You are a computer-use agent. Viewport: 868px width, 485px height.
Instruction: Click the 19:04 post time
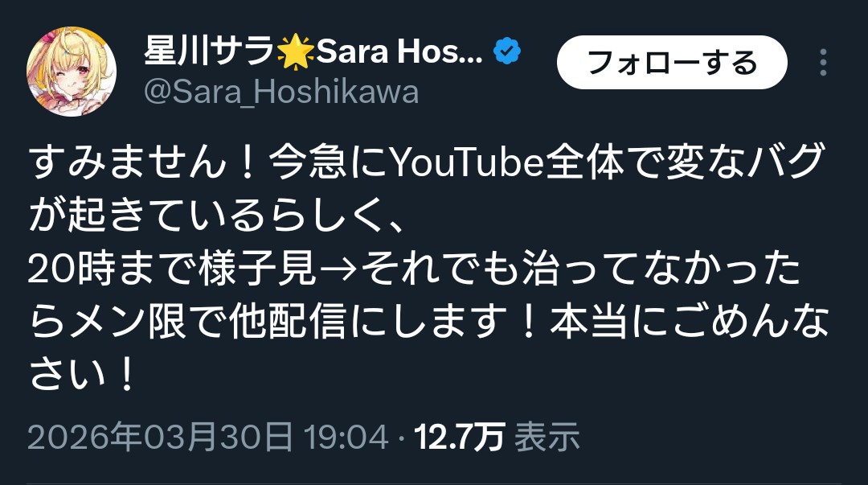(346, 436)
